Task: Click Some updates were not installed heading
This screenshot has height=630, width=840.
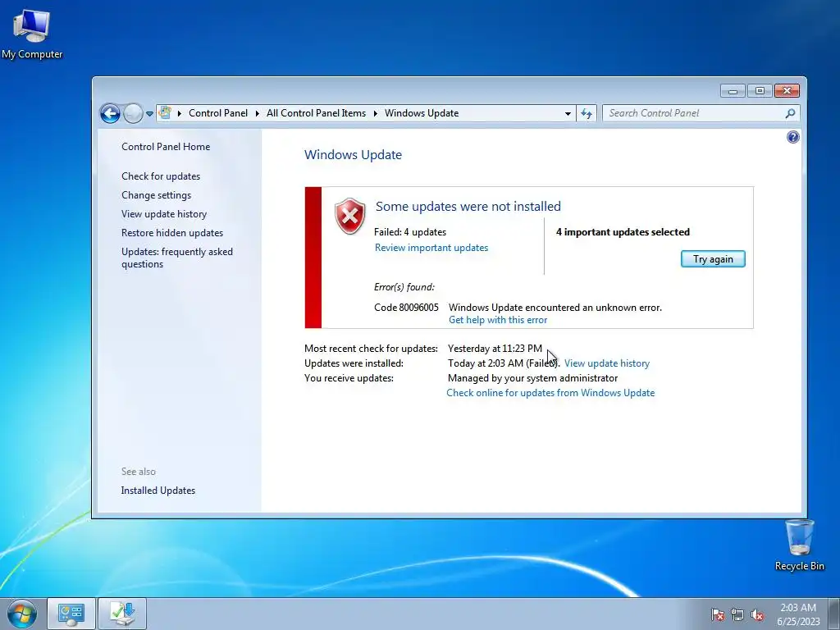Action: click(x=468, y=206)
